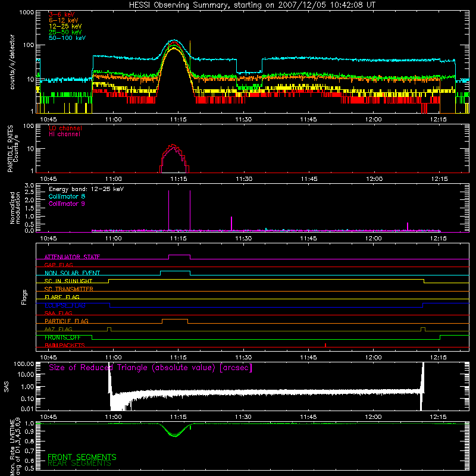The width and height of the screenshot is (476, 476).
Task: Select the Collimator 8 legend label
Action: [67, 196]
